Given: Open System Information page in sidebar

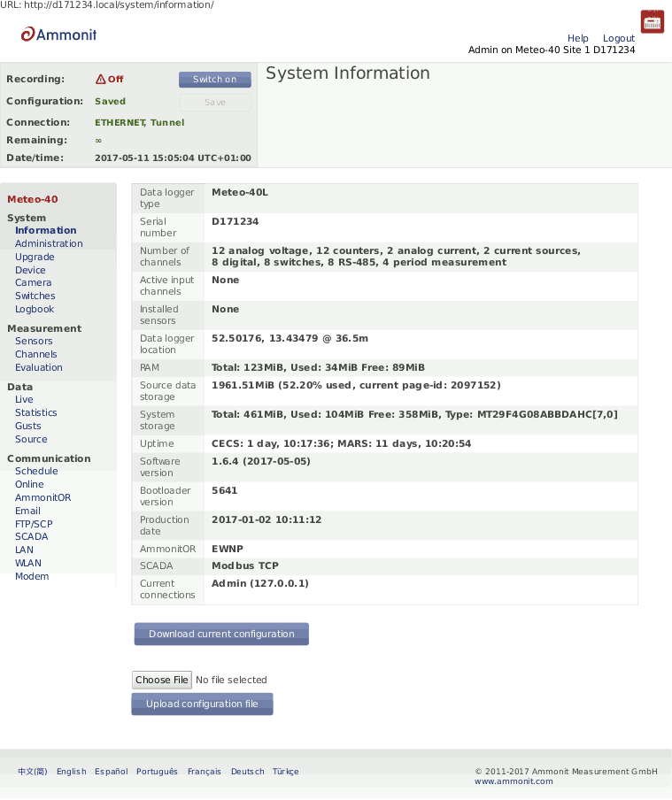Looking at the screenshot, I should (x=45, y=230).
